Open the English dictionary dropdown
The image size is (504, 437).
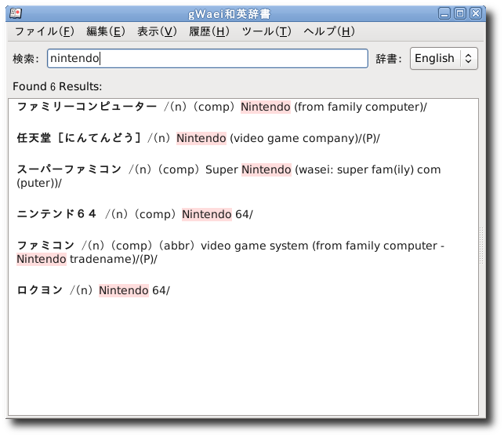pos(444,58)
